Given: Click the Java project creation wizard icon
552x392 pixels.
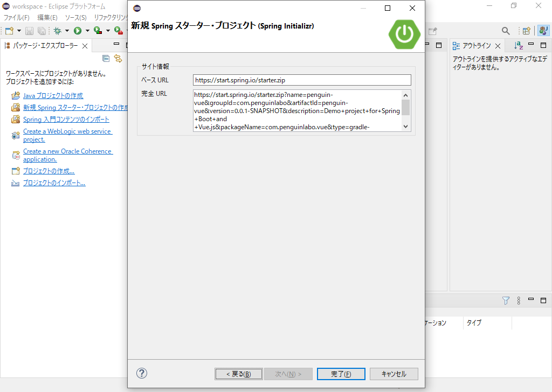Looking at the screenshot, I should 16,96.
